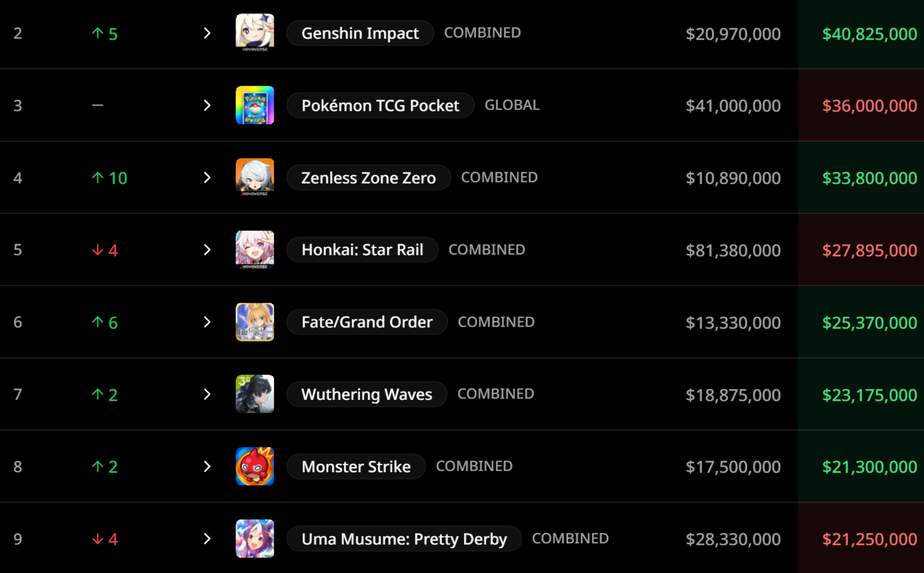The image size is (924, 573).
Task: Click the $40,825,000 revenue cell
Action: click(x=869, y=34)
